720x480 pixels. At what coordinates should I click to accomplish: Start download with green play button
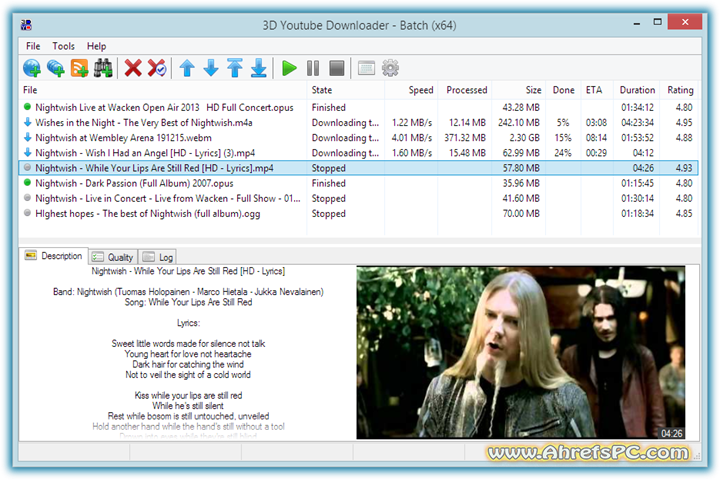click(289, 68)
